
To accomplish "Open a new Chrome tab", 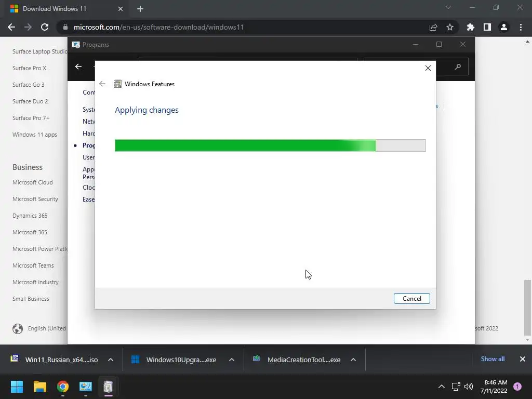I will [140, 9].
